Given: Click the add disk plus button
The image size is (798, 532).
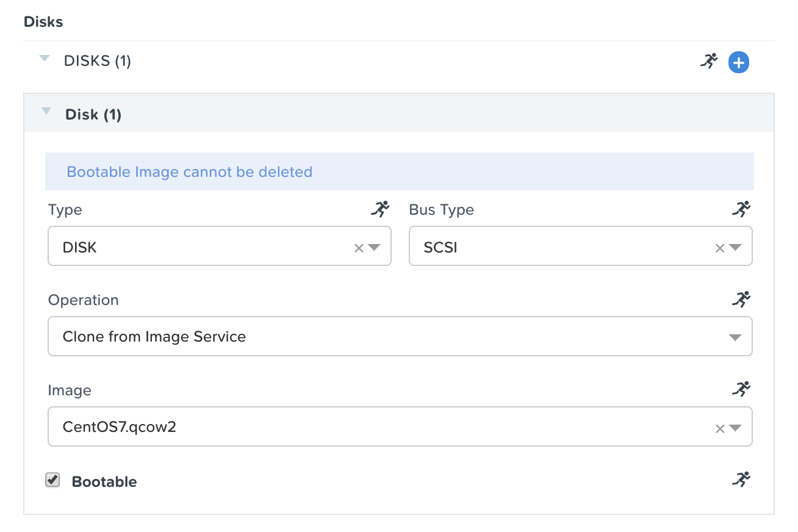Looking at the screenshot, I should tap(739, 62).
